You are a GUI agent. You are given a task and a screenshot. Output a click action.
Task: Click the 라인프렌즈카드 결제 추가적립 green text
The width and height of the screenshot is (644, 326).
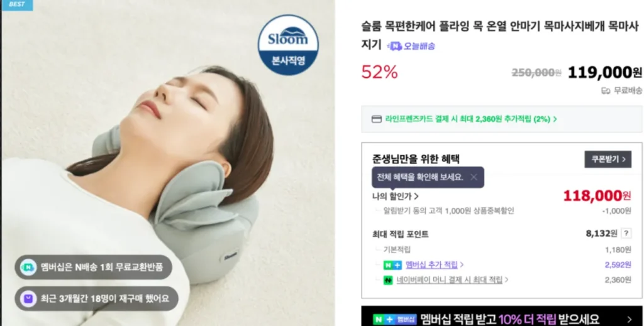[x=467, y=119]
